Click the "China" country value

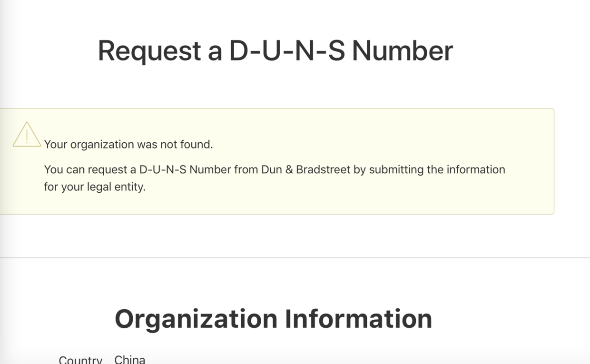pos(130,359)
